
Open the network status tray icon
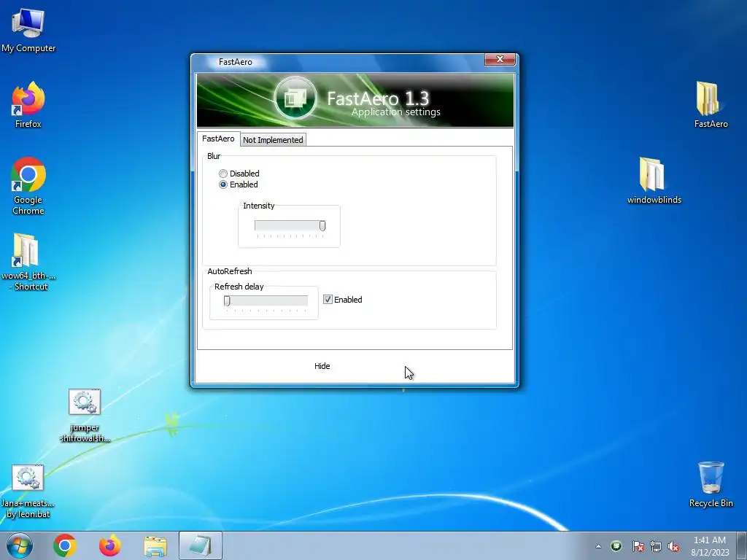point(656,546)
